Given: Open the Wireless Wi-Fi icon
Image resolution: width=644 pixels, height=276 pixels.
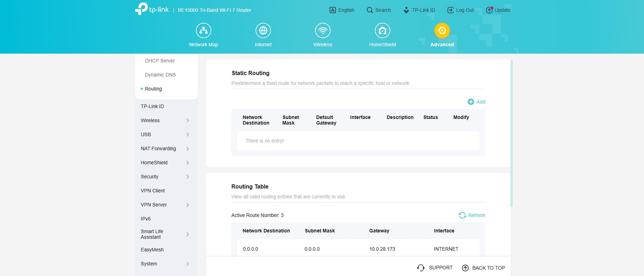Looking at the screenshot, I should (x=323, y=31).
